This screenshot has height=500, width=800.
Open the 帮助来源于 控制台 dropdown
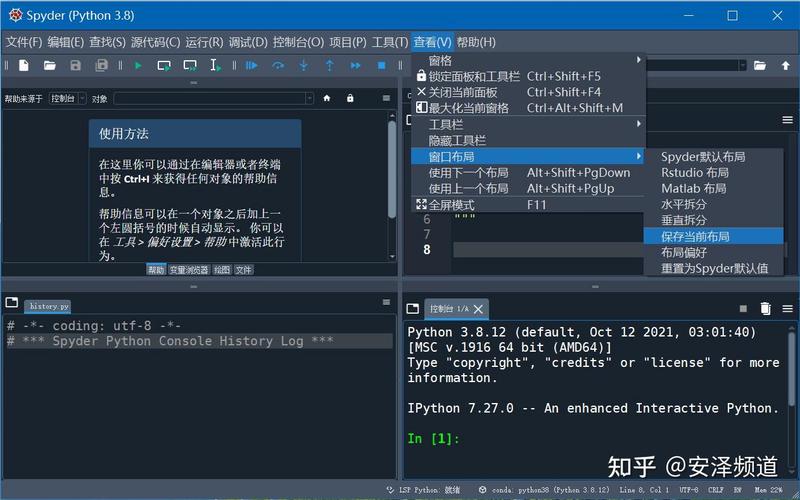point(67,98)
